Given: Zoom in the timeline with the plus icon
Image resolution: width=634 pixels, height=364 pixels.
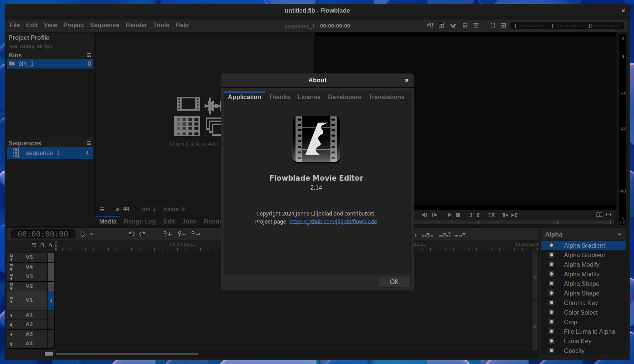Looking at the screenshot, I should point(167,233).
